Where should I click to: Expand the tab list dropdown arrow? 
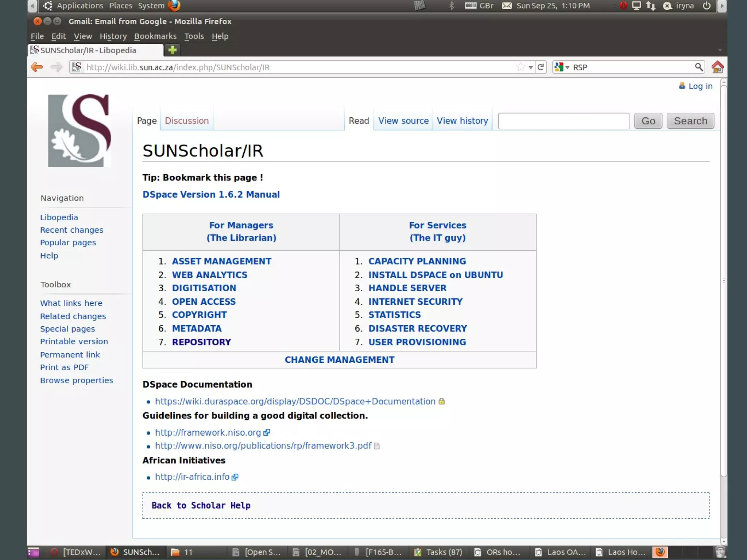tap(720, 50)
